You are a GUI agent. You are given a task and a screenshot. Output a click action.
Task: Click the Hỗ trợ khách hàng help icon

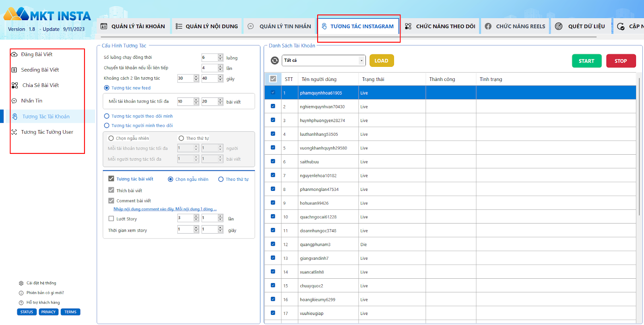coord(21,302)
